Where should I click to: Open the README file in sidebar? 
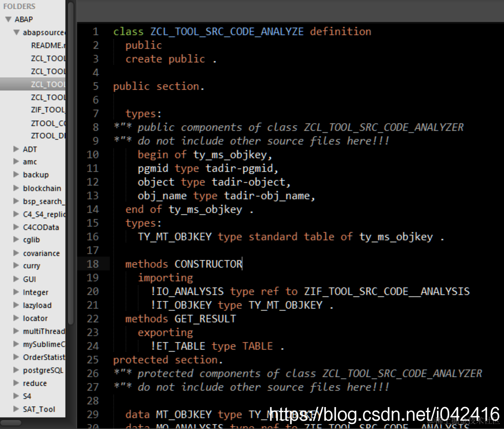[48, 45]
